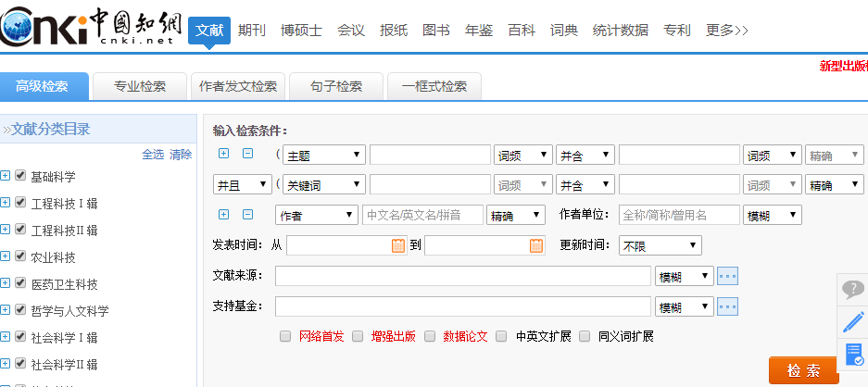Open the 并含 dropdown in the 主题 row
The height and width of the screenshot is (387, 868).
click(x=585, y=155)
